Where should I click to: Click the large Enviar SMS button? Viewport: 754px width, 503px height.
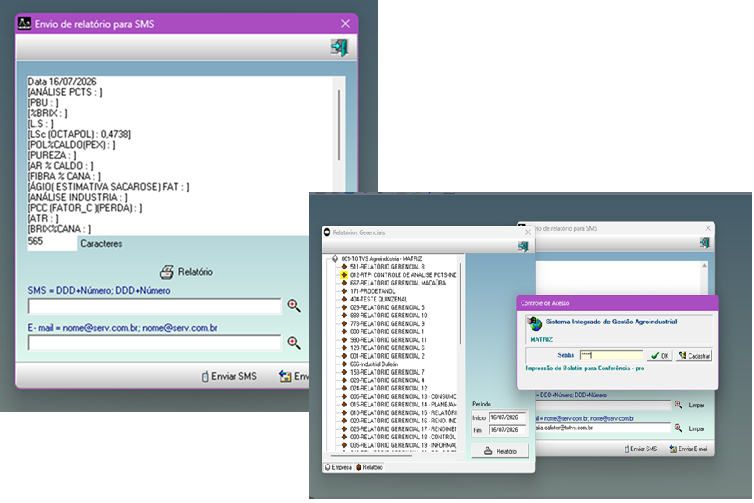(229, 377)
